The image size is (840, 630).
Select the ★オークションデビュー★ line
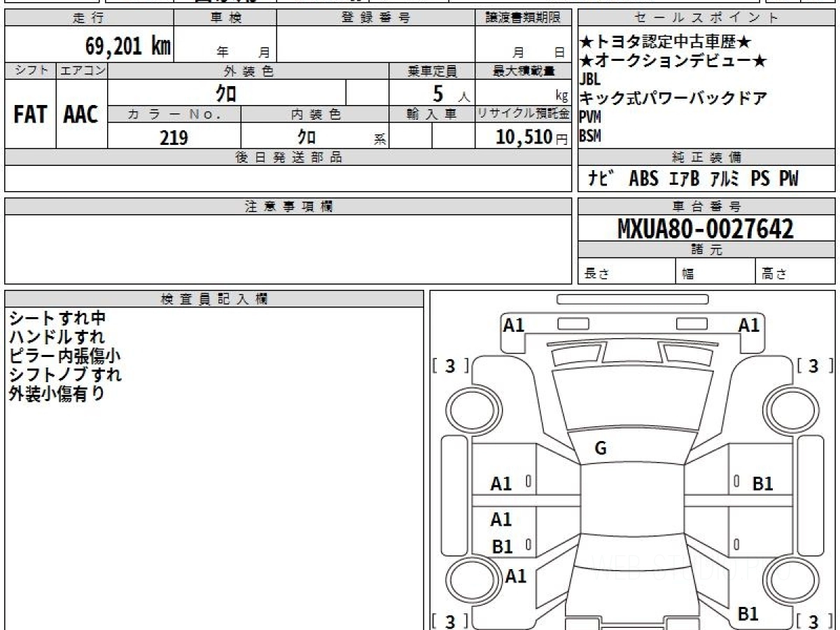673,62
